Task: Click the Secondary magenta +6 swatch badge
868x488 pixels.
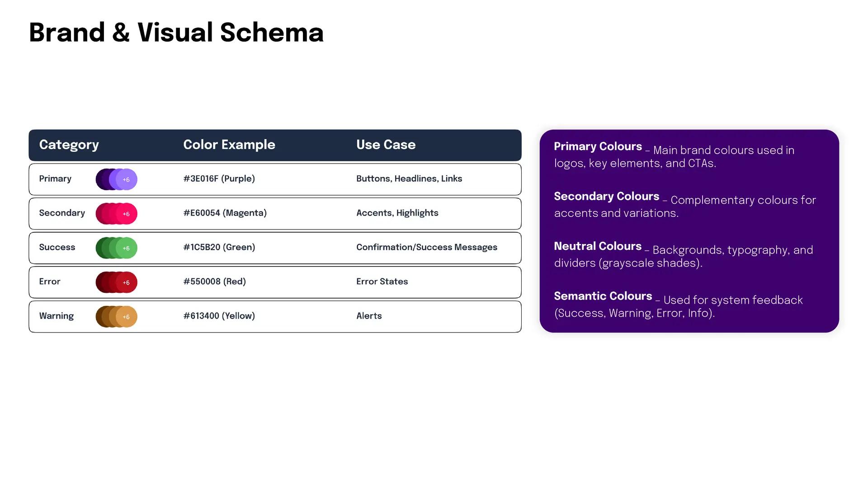Action: (127, 214)
